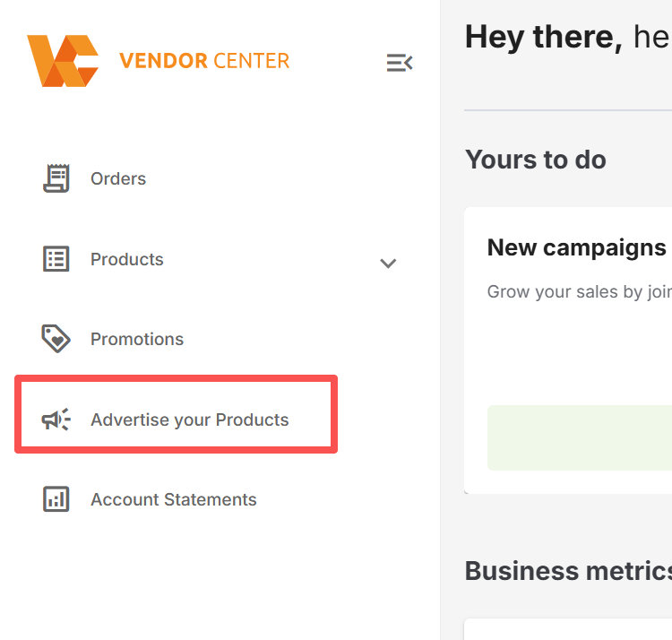Click the Vendor Center logo icon
Viewport: 672px width, 640px height.
[63, 61]
